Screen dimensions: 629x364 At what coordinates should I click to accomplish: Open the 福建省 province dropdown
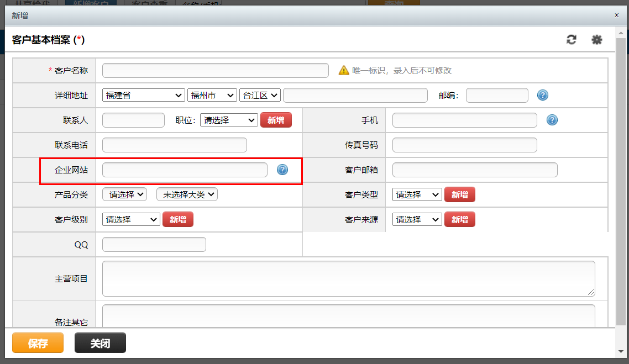pos(144,95)
